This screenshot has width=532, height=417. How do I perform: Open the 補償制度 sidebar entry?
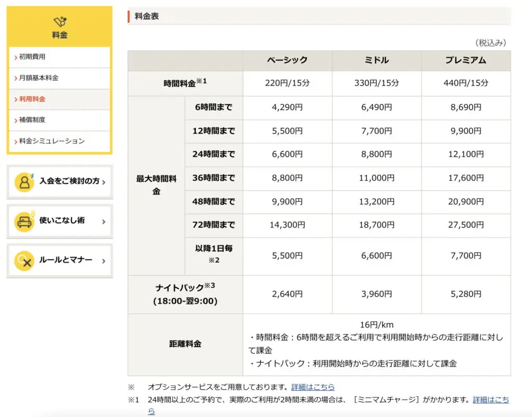(x=32, y=120)
